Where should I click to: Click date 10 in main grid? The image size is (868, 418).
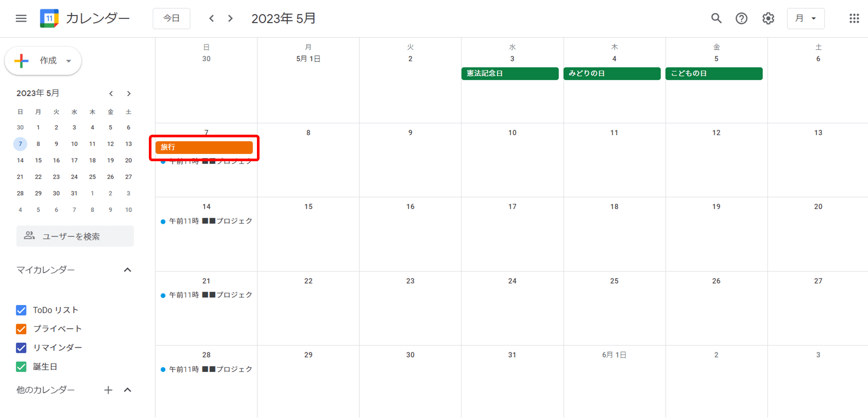point(512,133)
